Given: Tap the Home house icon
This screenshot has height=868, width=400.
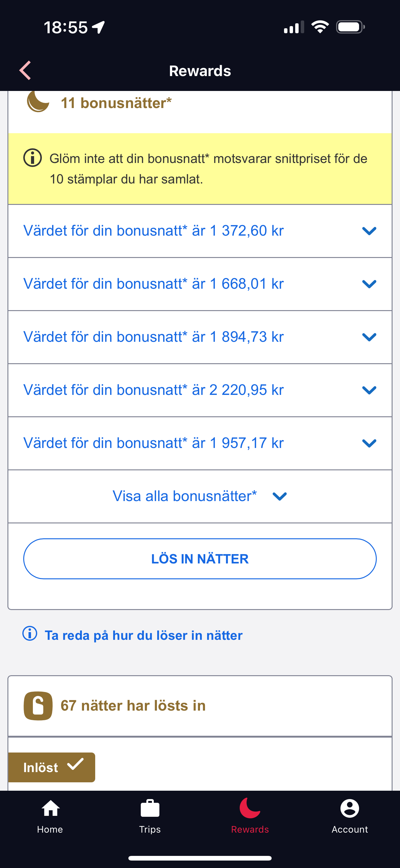Looking at the screenshot, I should tap(50, 809).
